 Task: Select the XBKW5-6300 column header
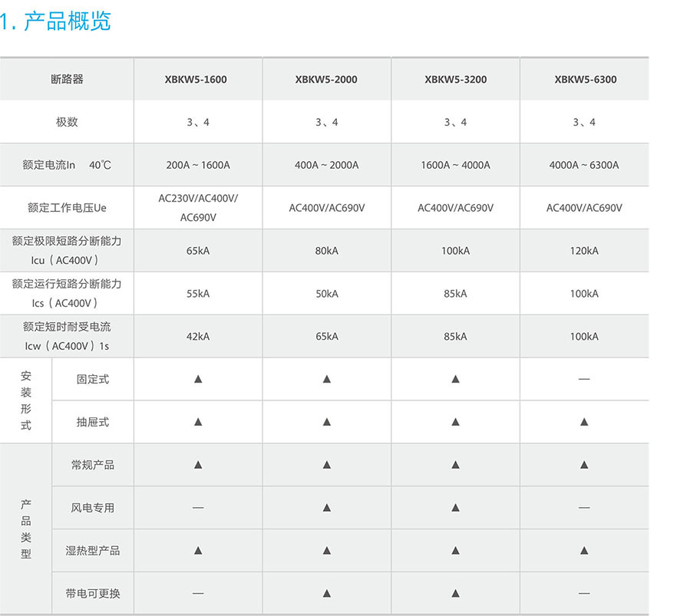[x=585, y=79]
